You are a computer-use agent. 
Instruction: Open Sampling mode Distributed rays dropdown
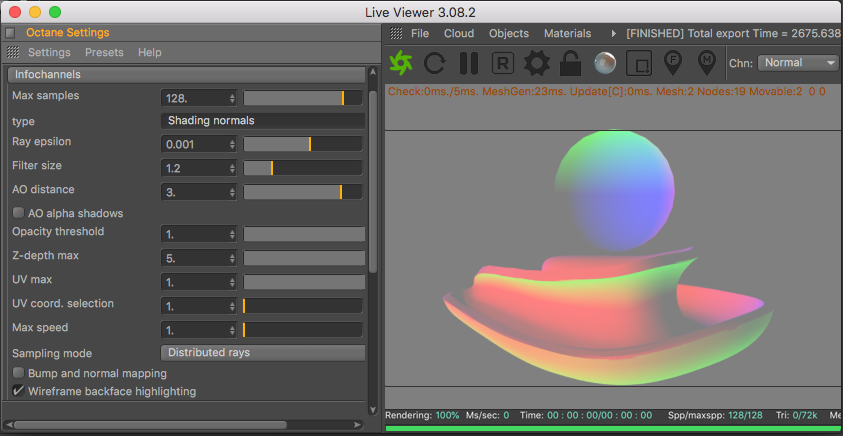(263, 353)
